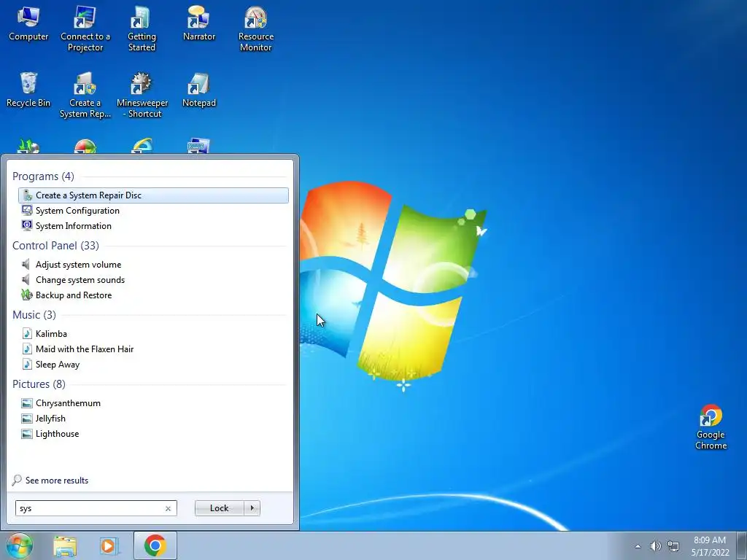Open System Configuration search result
Viewport: 747px width, 560px height.
point(153,211)
